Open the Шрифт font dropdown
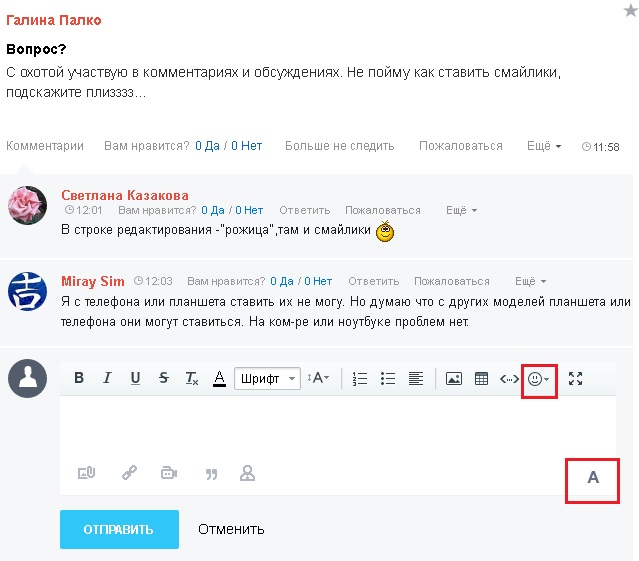 pos(267,378)
